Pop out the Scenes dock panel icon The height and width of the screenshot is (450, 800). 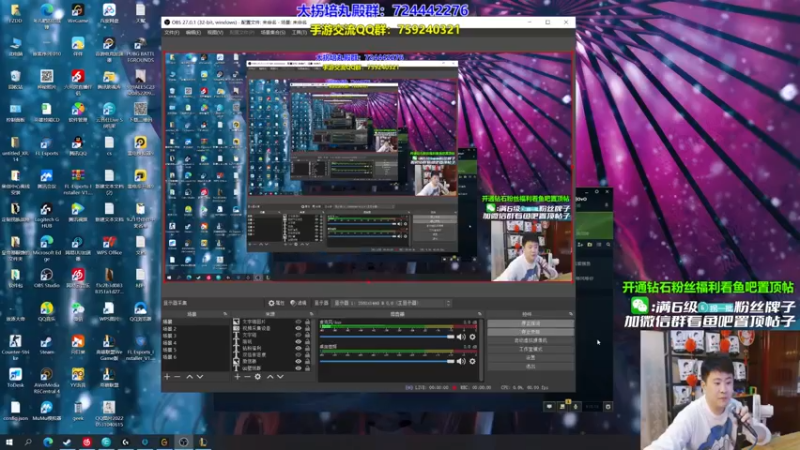coord(225,314)
